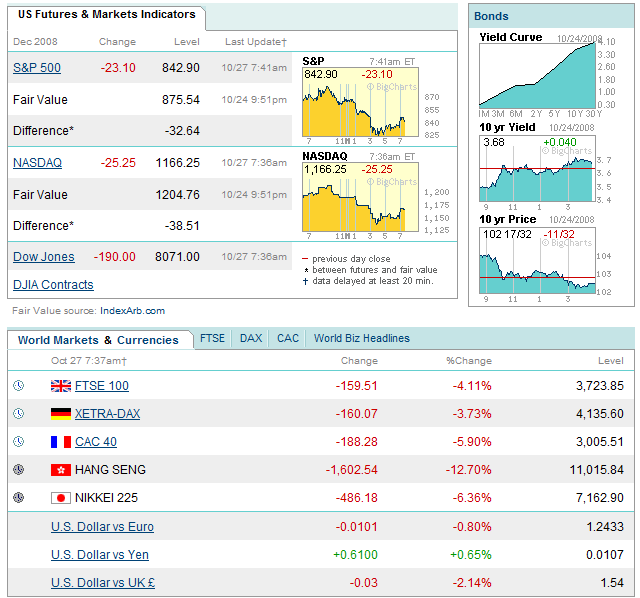Click the Hong Kong flag beside Hang Seng
This screenshot has width=640, height=598.
click(x=60, y=469)
